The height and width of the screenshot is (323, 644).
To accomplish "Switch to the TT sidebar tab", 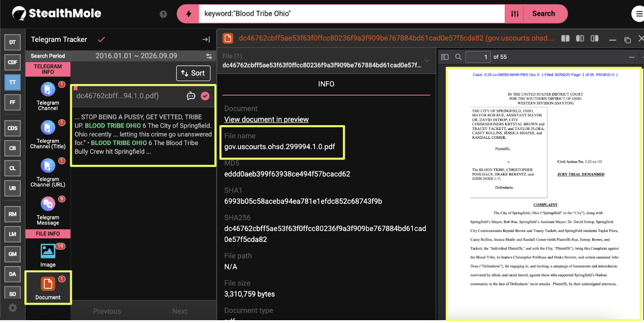I will (12, 82).
